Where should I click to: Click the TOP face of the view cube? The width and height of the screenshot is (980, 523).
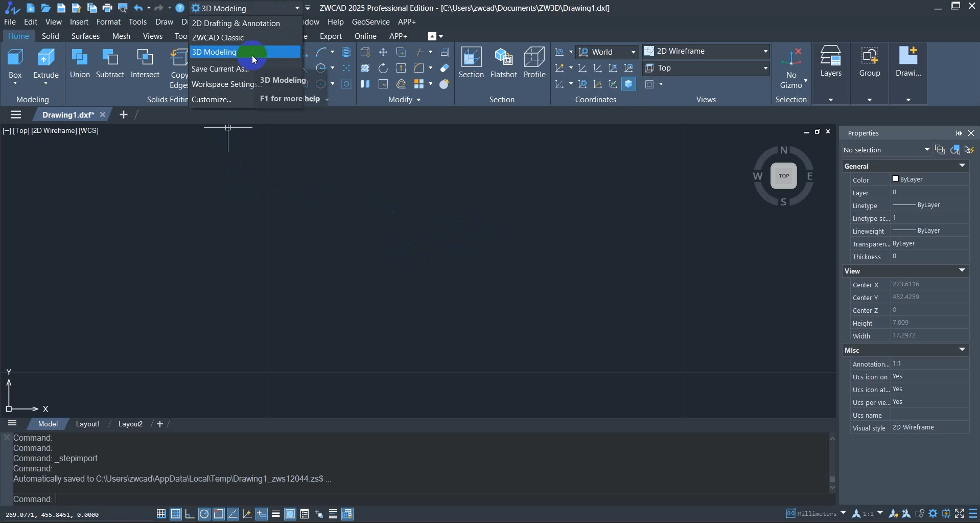click(x=784, y=176)
